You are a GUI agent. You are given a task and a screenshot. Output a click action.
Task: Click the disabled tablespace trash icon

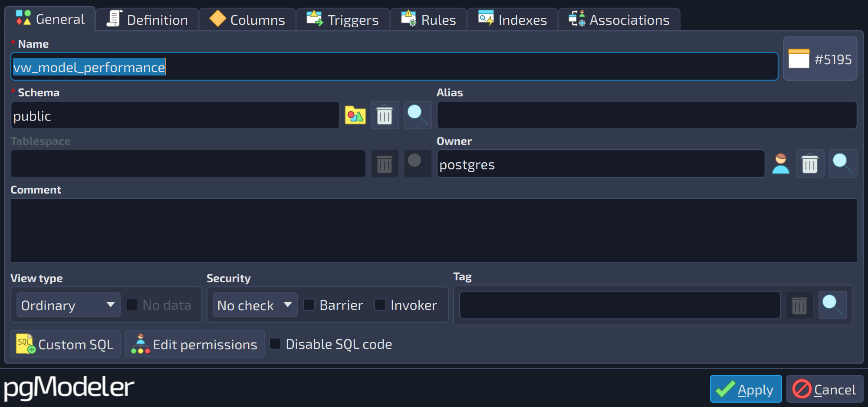coord(385,164)
